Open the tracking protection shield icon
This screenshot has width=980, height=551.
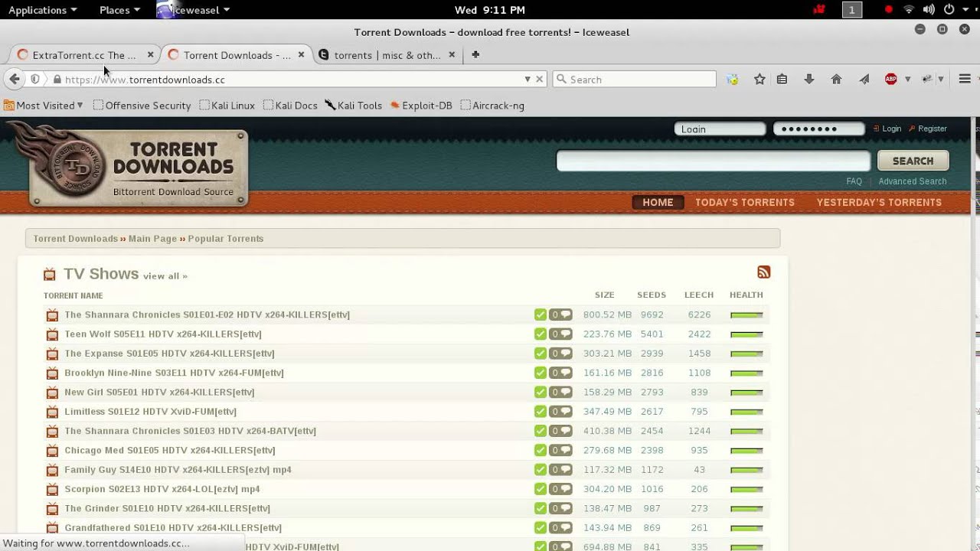point(35,79)
